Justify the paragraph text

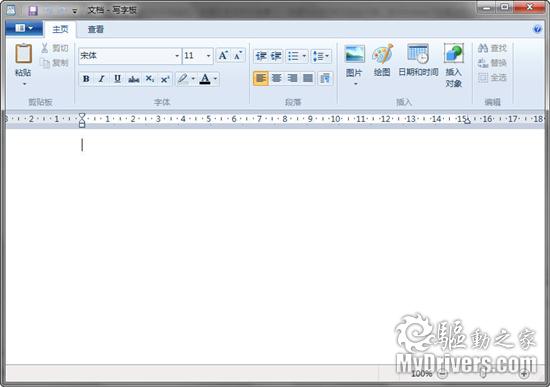coord(308,78)
